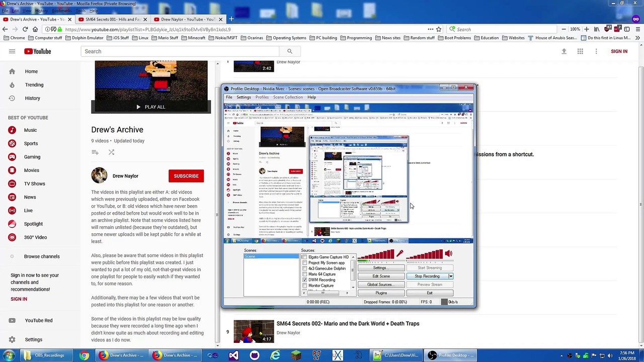Open a new Firefox tab

click(231, 19)
